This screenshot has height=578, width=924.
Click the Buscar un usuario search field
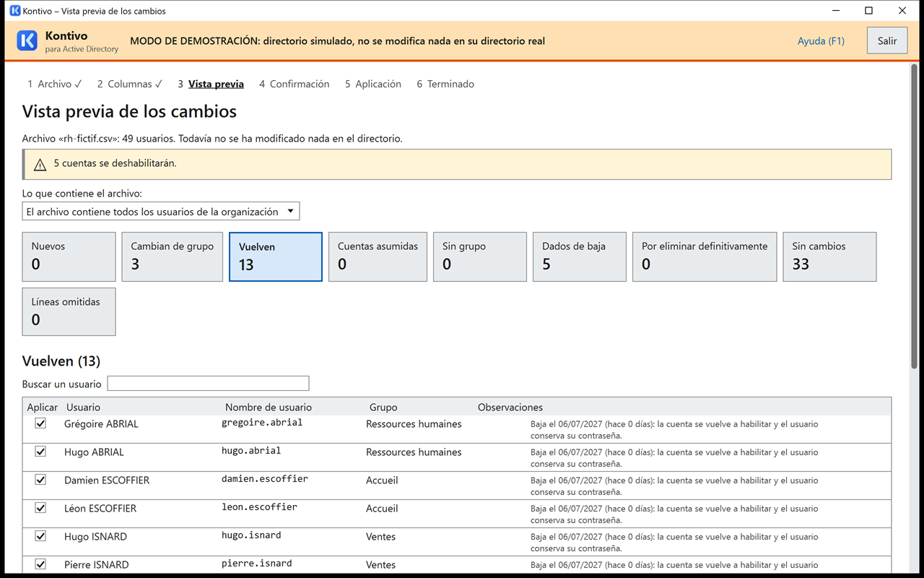(208, 384)
